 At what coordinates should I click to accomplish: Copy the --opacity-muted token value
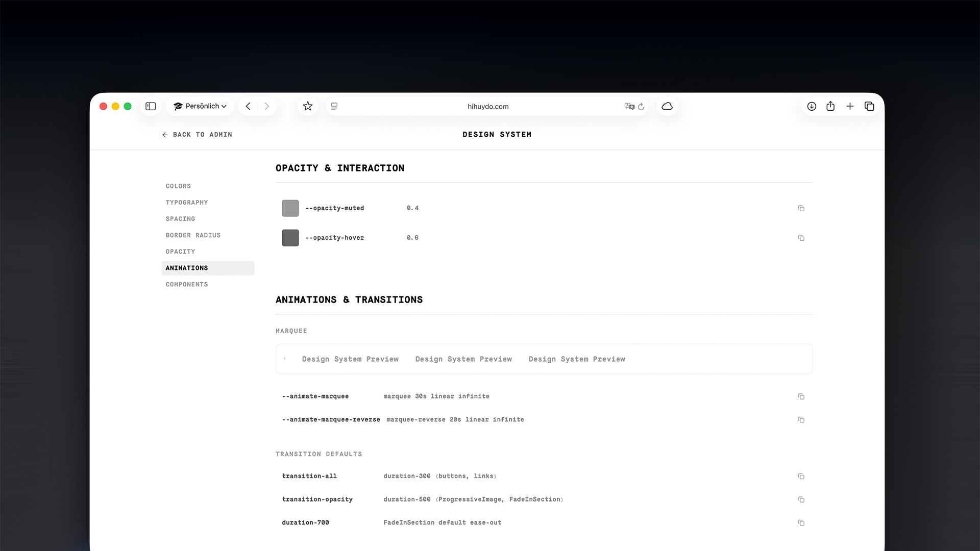(x=801, y=208)
